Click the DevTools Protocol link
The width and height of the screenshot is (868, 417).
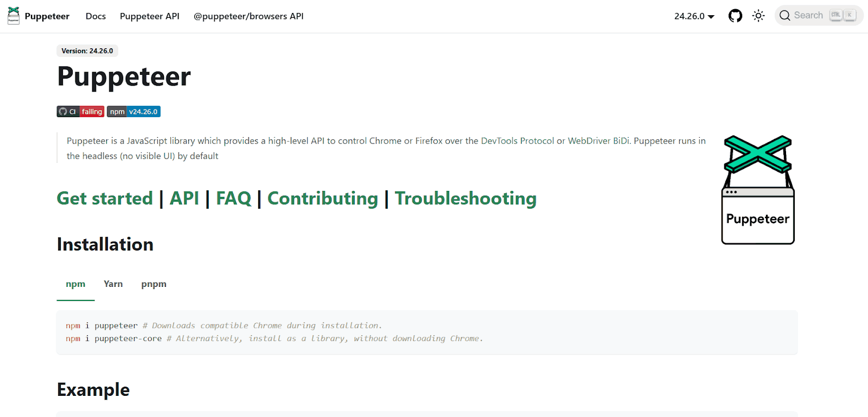[517, 141]
